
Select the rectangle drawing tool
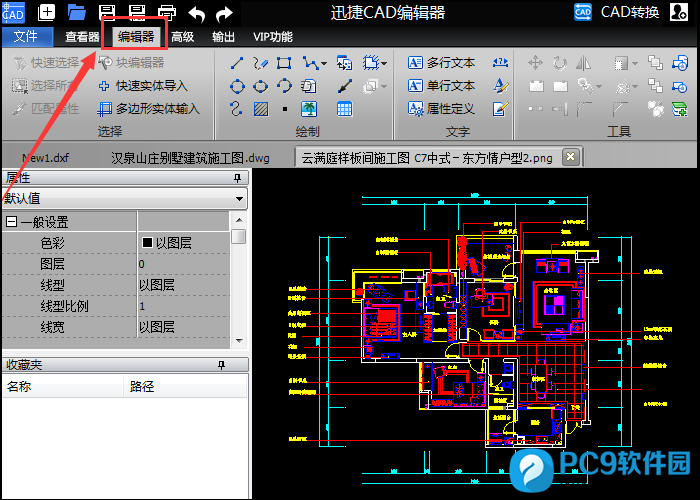tap(284, 63)
